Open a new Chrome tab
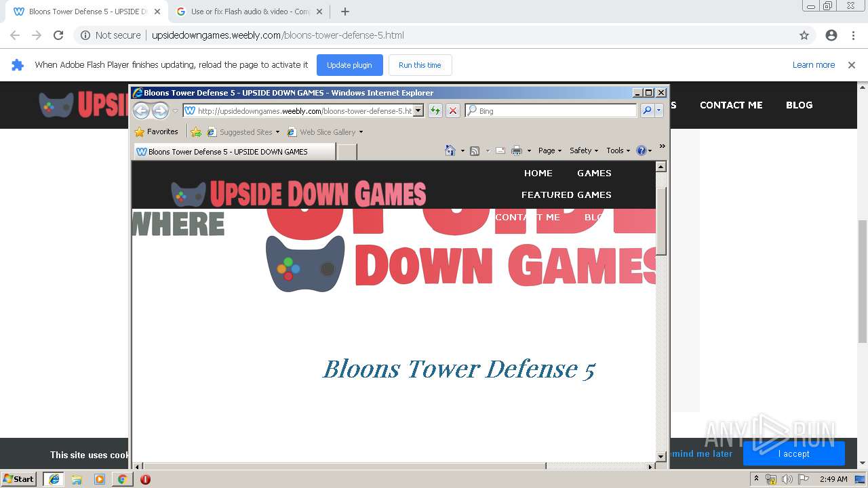The height and width of the screenshot is (488, 868). click(345, 12)
